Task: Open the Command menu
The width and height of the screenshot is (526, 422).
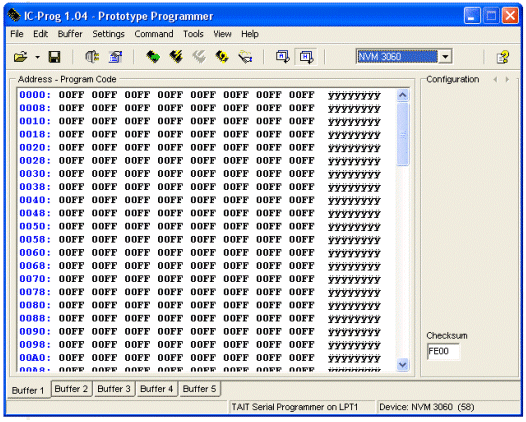Action: pos(154,34)
